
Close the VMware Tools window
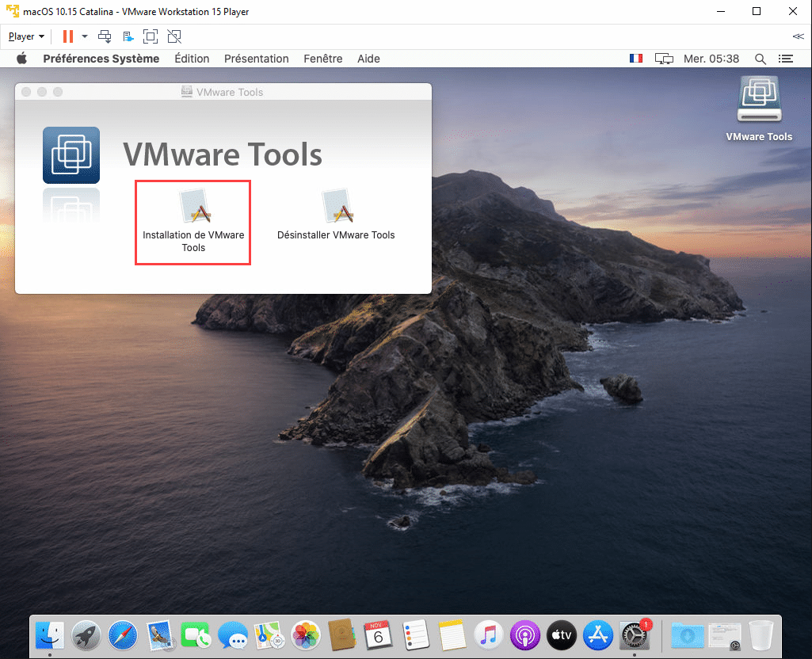click(26, 92)
